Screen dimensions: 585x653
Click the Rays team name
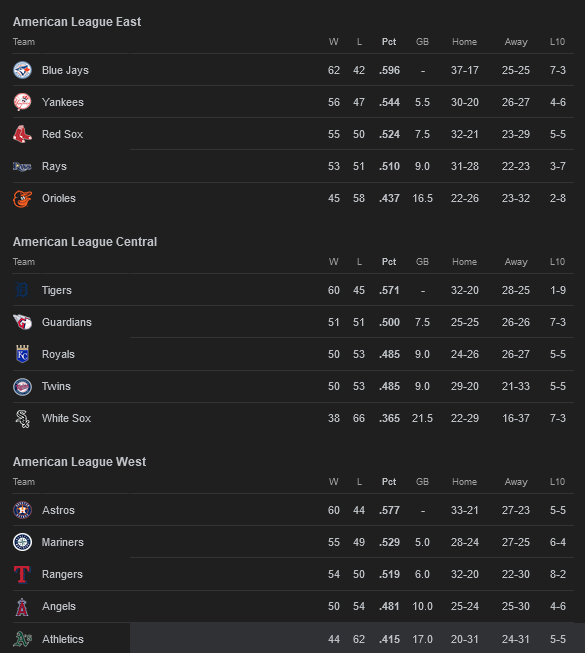click(x=54, y=167)
